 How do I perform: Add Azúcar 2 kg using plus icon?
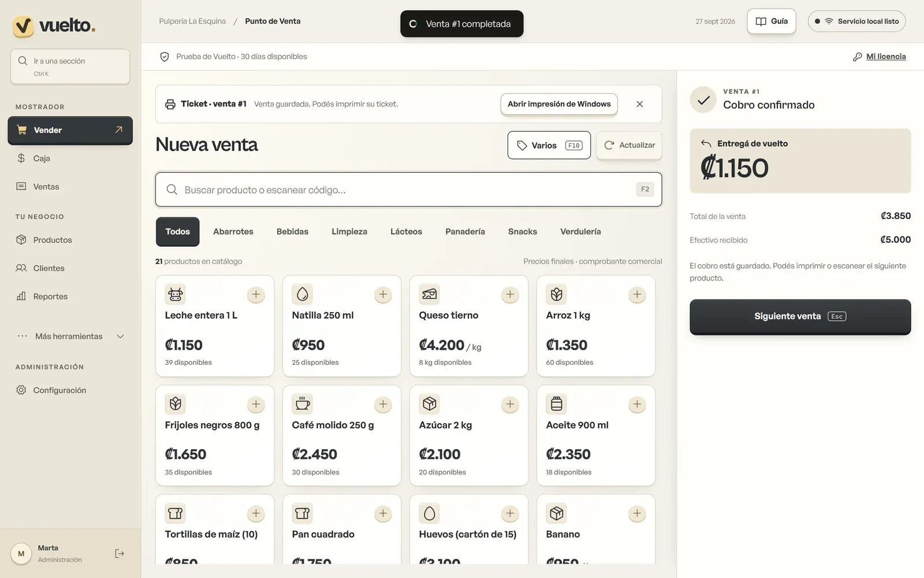pyautogui.click(x=510, y=405)
